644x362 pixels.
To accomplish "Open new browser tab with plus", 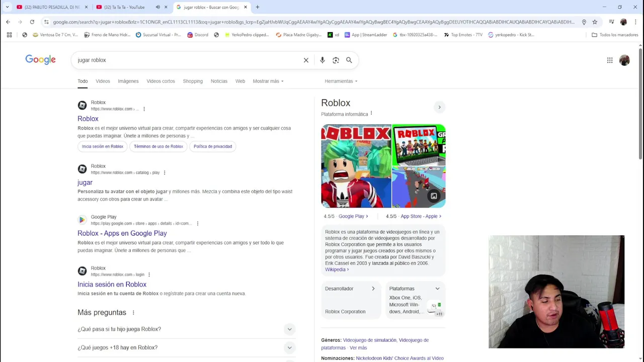I will click(x=257, y=7).
